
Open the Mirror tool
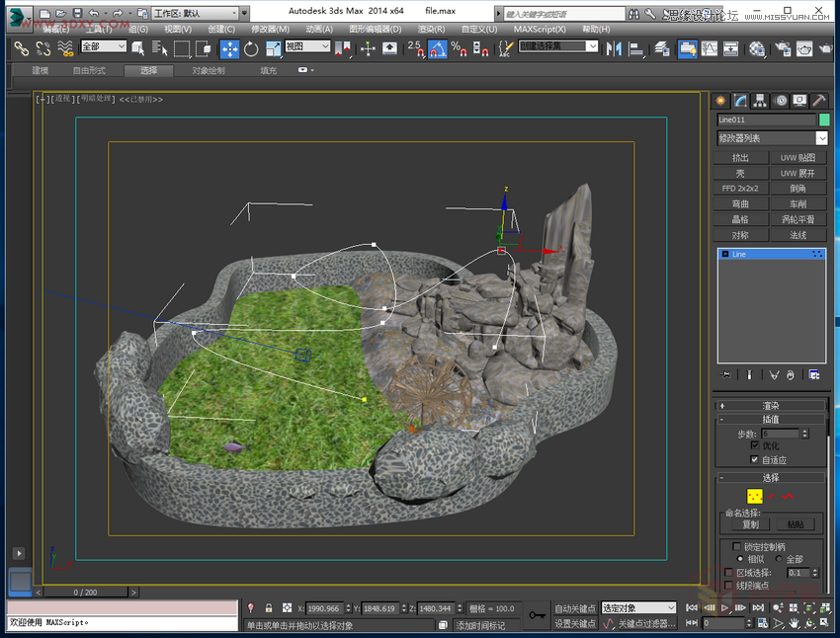(x=614, y=48)
